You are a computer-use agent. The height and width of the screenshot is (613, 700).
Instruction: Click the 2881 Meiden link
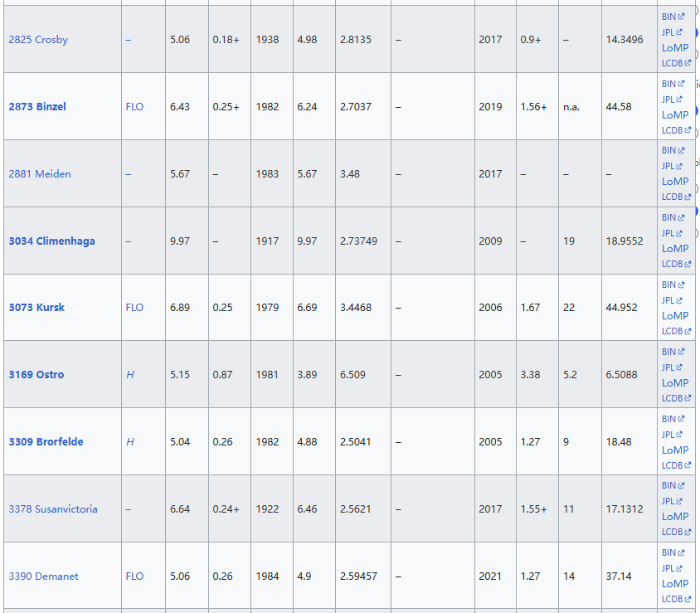[x=40, y=174]
